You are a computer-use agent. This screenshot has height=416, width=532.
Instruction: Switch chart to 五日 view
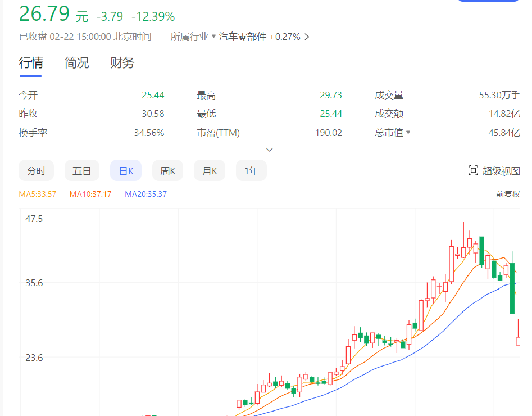pyautogui.click(x=81, y=170)
